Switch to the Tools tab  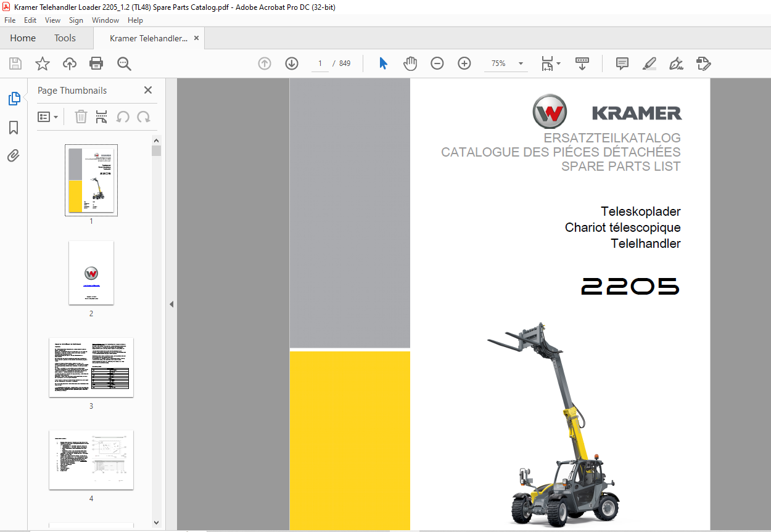(65, 38)
